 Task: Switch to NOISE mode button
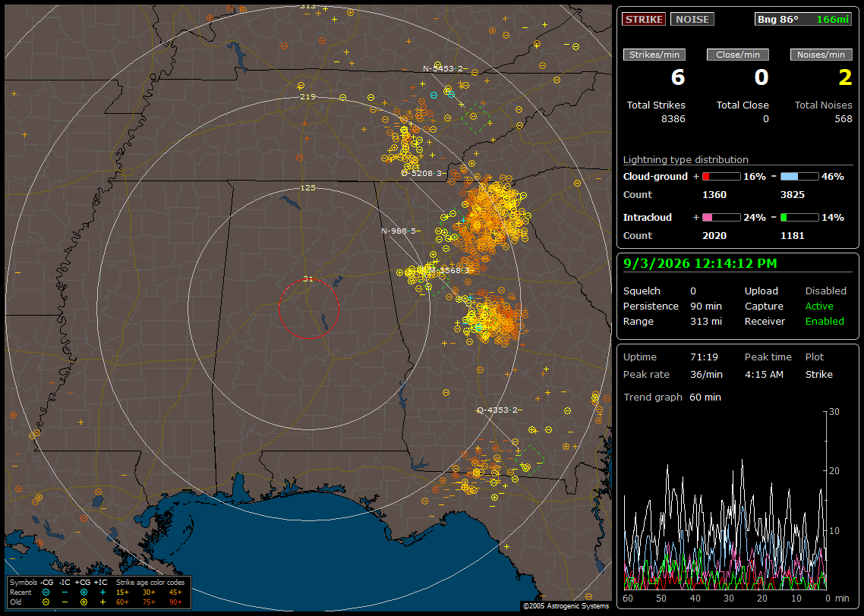pos(692,19)
